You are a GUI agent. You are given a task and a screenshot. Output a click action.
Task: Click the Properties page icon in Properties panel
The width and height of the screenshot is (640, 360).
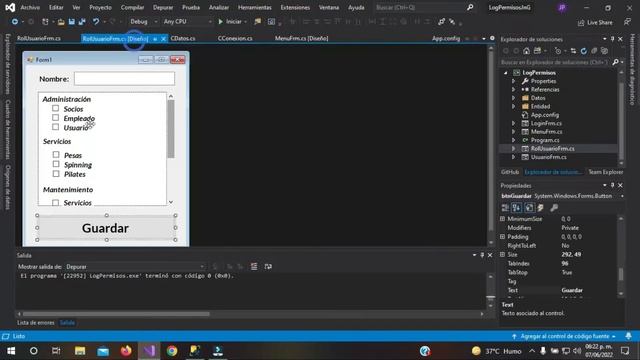(x=529, y=208)
